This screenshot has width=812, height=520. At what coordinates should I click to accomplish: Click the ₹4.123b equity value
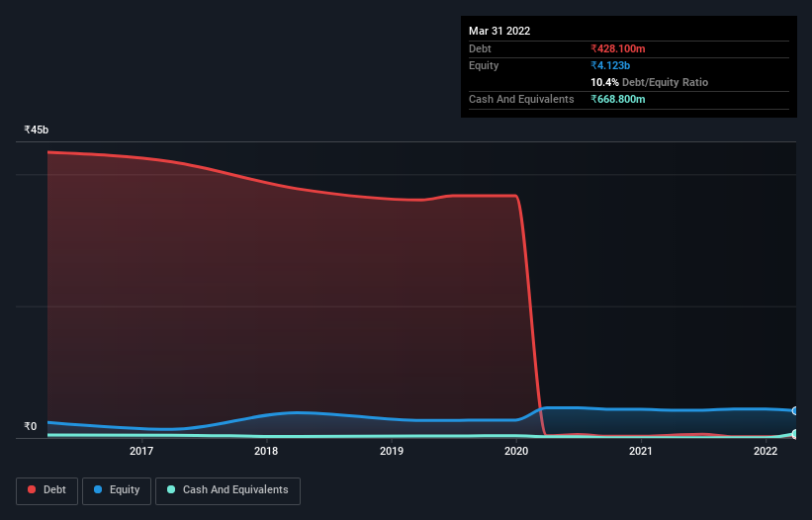[x=610, y=65]
